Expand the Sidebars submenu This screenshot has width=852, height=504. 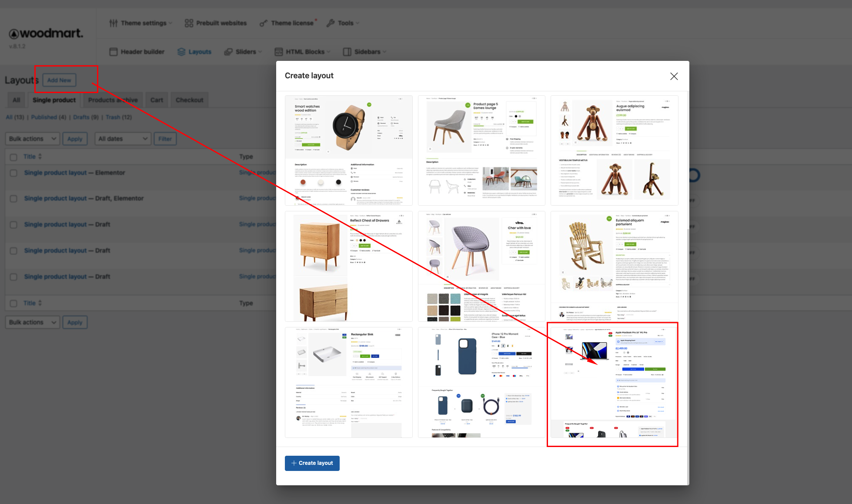click(384, 52)
